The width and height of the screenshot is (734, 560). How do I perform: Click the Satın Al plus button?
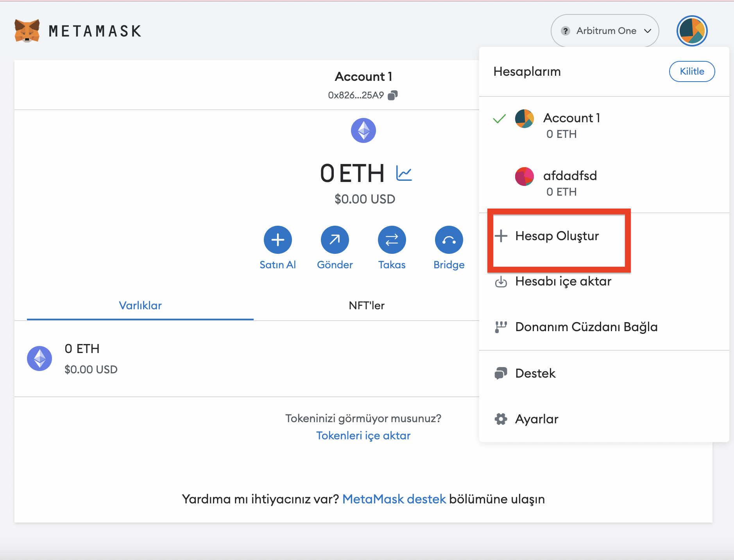coord(278,240)
